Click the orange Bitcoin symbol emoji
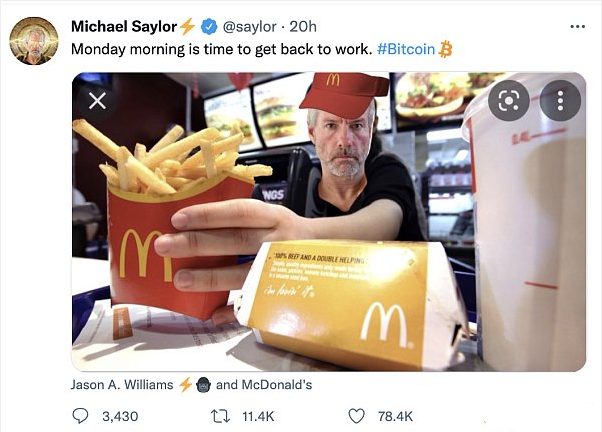 (x=445, y=49)
